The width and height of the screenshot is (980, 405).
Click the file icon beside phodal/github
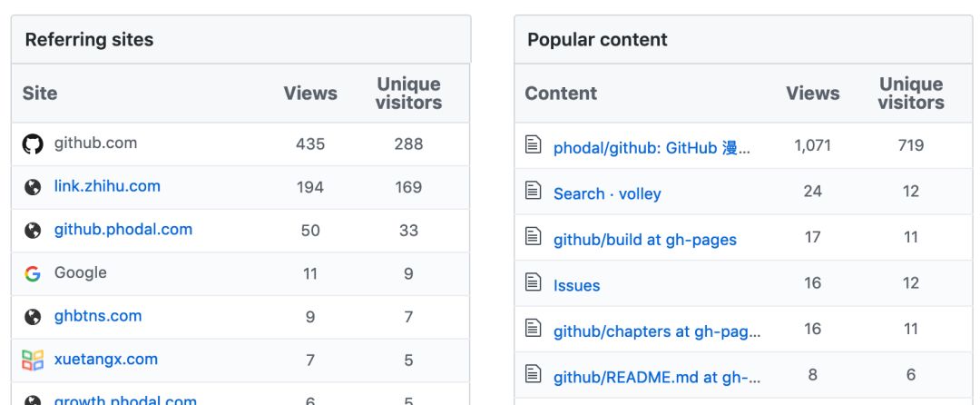534,144
